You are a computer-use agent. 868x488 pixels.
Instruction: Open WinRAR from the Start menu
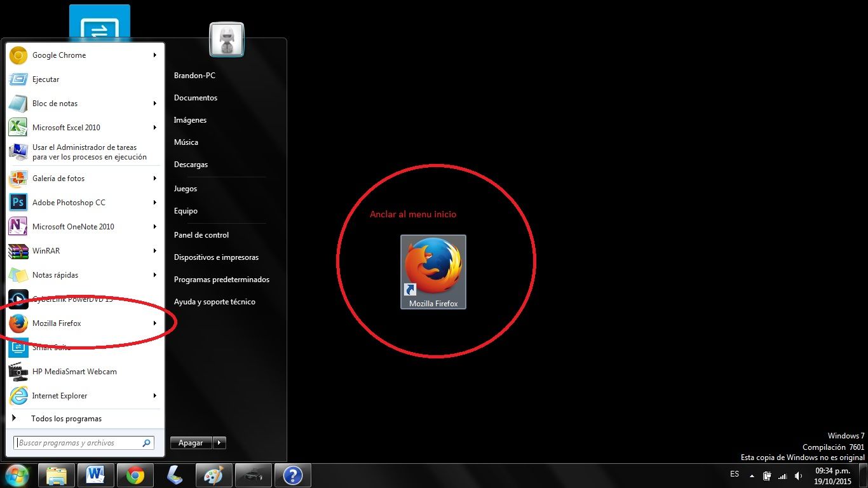[x=84, y=251]
